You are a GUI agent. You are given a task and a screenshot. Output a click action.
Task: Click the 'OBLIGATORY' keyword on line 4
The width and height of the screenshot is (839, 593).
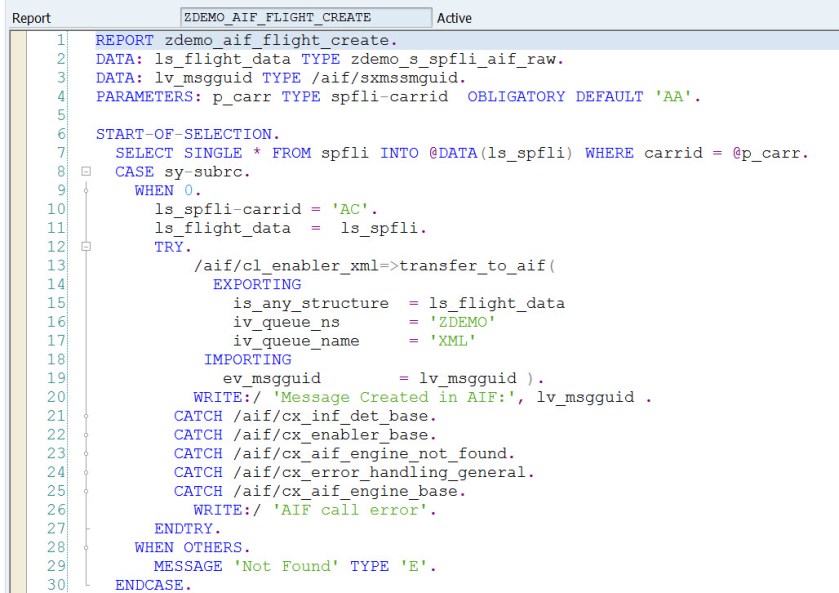point(516,97)
